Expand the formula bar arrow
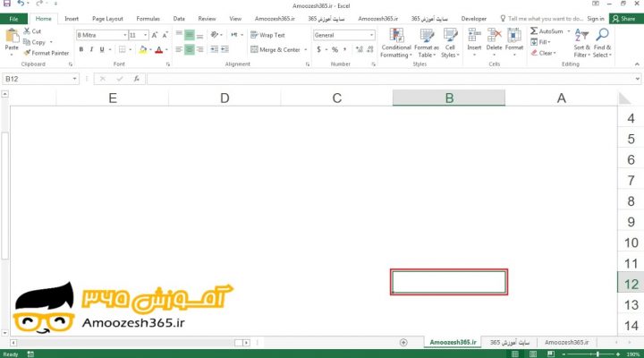644x358 pixels. (638, 79)
